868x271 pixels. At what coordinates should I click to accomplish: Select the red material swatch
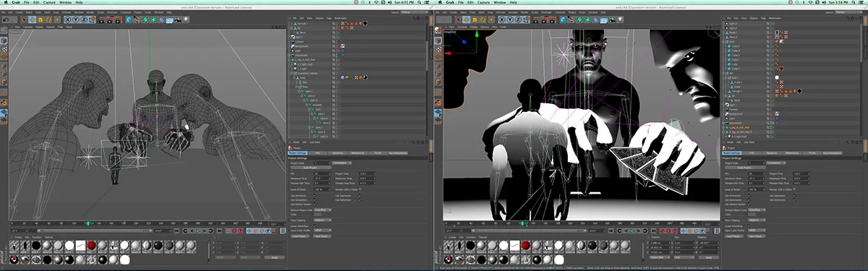(x=91, y=245)
